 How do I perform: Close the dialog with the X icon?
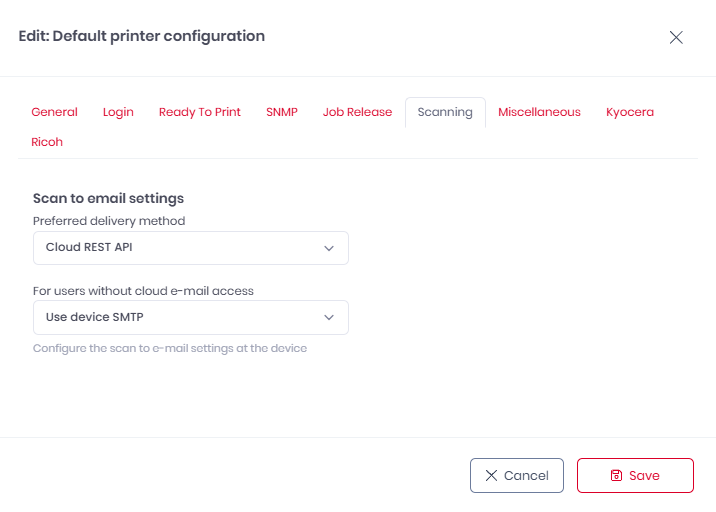click(x=676, y=37)
